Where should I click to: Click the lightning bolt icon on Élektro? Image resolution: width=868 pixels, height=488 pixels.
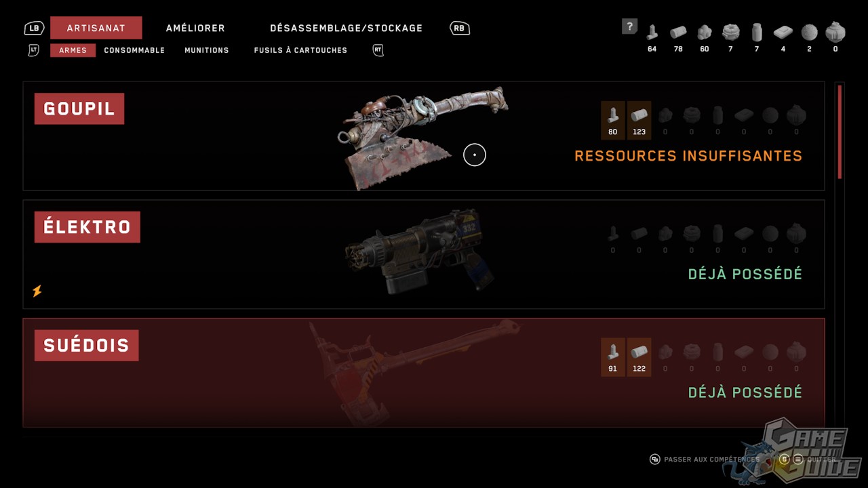click(37, 291)
